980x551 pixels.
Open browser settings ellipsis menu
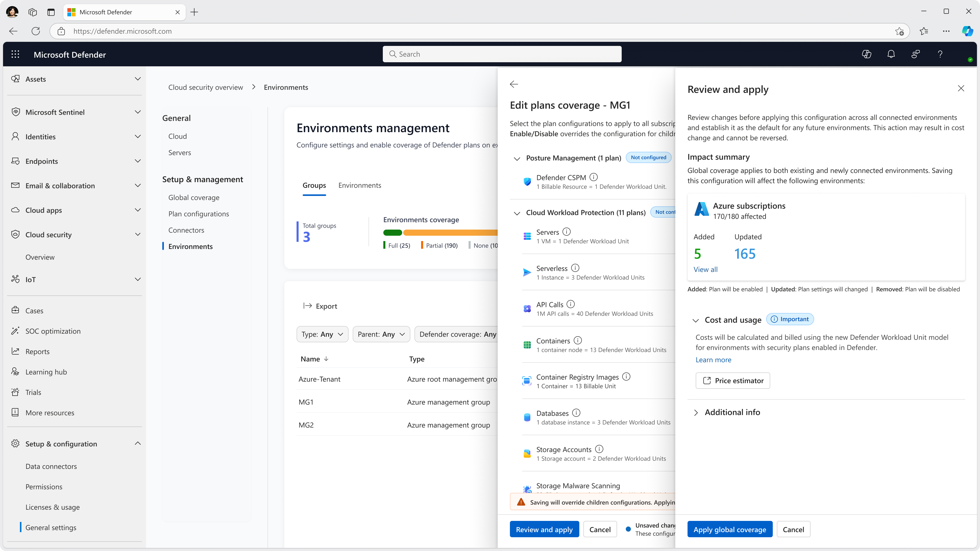coord(946,31)
